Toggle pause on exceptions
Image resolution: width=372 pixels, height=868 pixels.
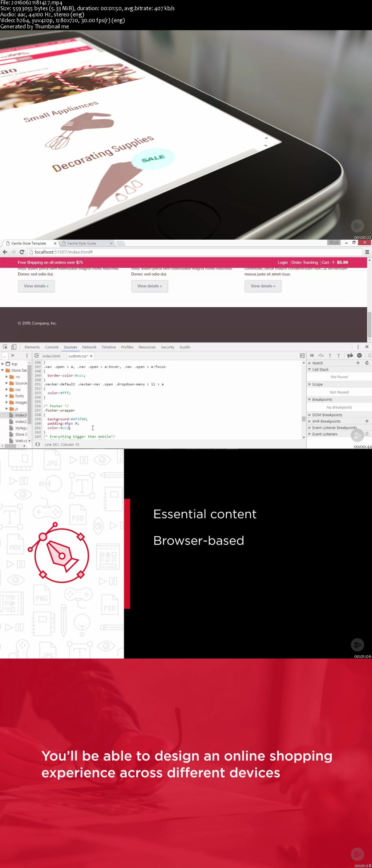coord(359,356)
